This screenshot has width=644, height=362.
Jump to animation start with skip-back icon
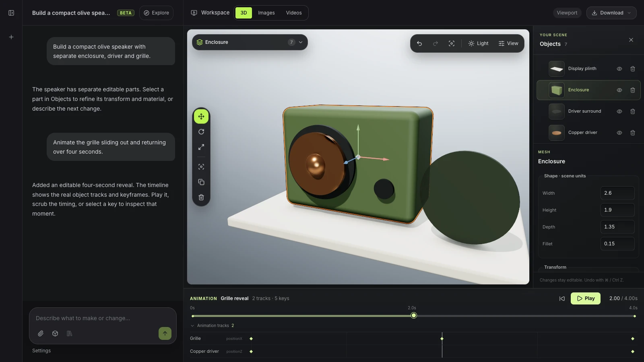pyautogui.click(x=562, y=298)
